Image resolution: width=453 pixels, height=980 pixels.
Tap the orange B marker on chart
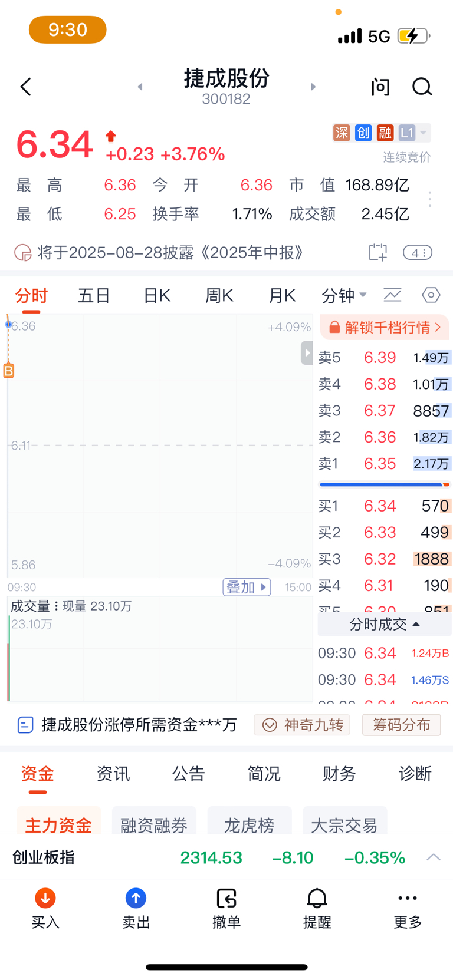[9, 371]
